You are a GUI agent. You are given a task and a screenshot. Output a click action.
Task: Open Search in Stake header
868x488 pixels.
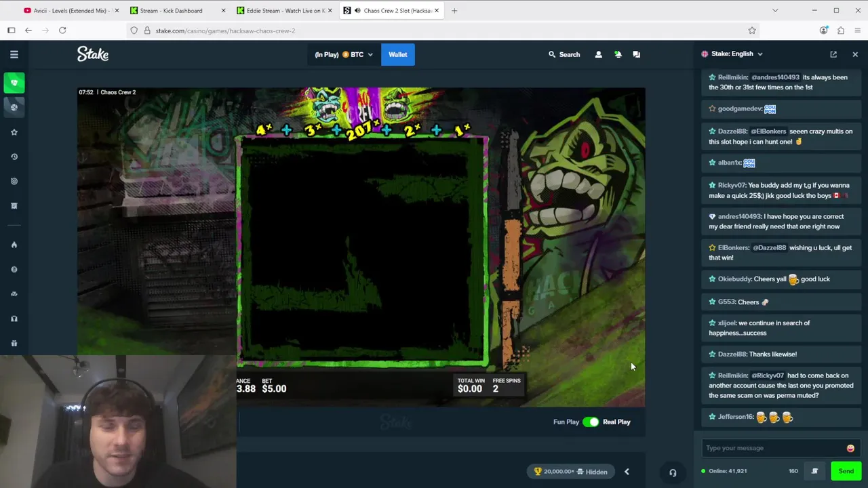(564, 54)
